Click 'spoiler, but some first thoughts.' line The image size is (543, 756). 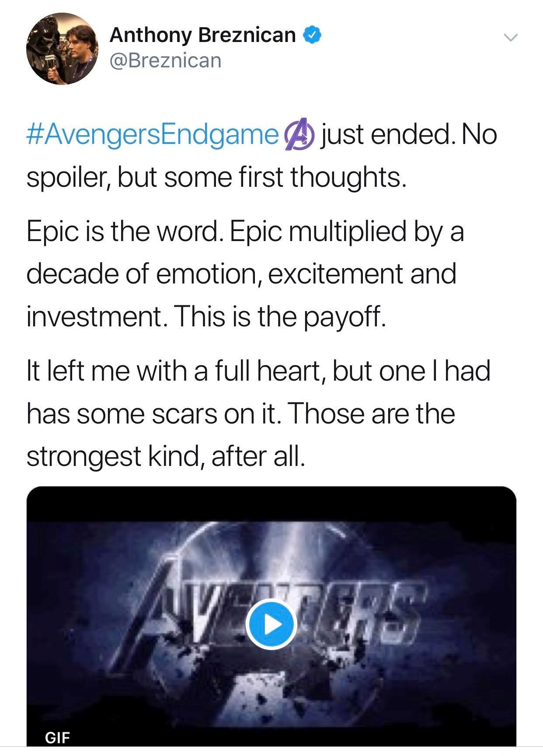coord(216,178)
